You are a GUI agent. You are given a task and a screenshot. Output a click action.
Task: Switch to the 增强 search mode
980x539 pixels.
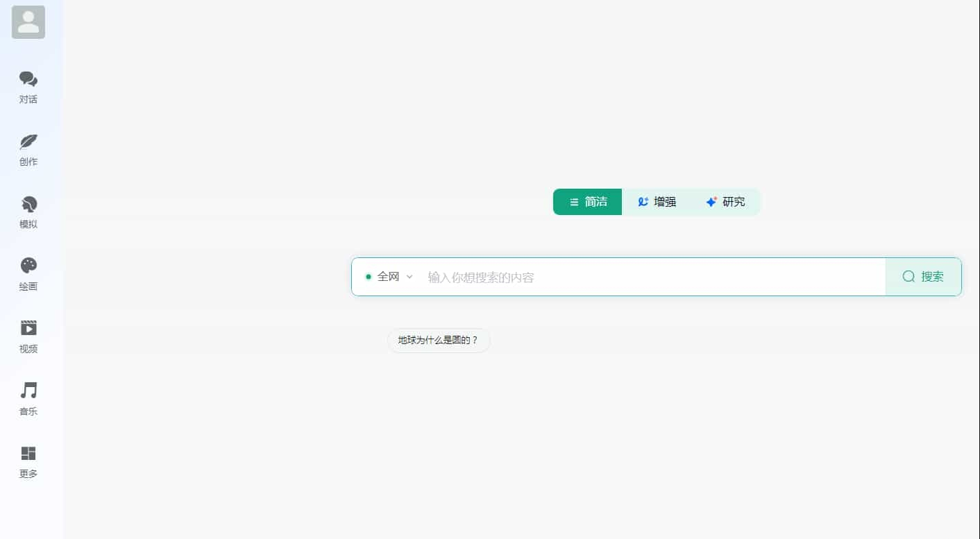(657, 202)
